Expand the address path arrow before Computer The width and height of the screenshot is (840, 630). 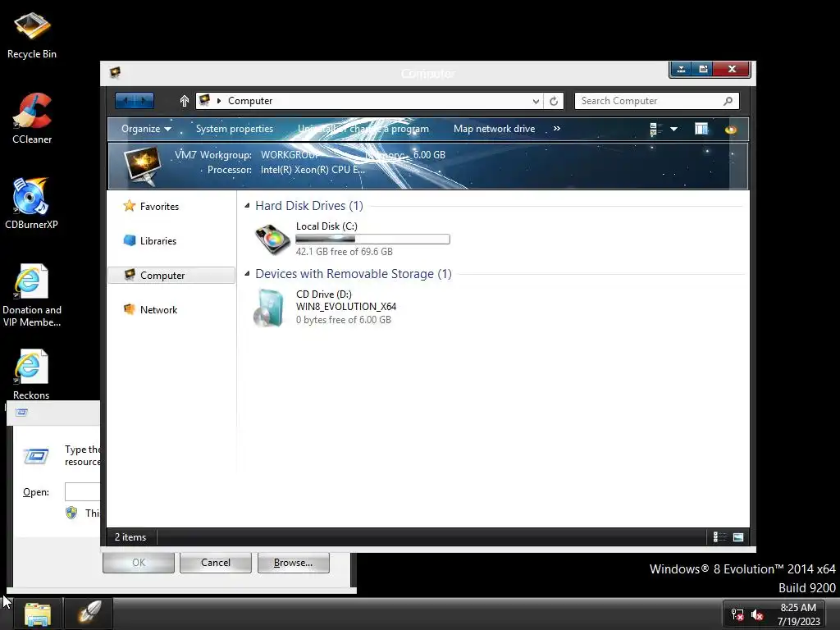pyautogui.click(x=218, y=101)
